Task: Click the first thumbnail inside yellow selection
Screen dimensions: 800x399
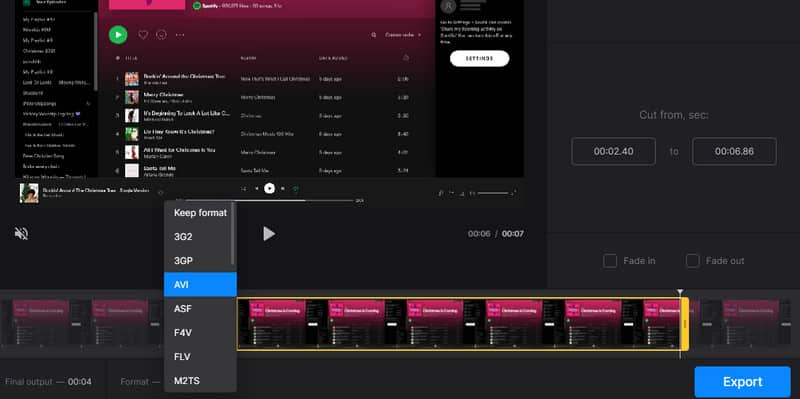Action: (277, 324)
